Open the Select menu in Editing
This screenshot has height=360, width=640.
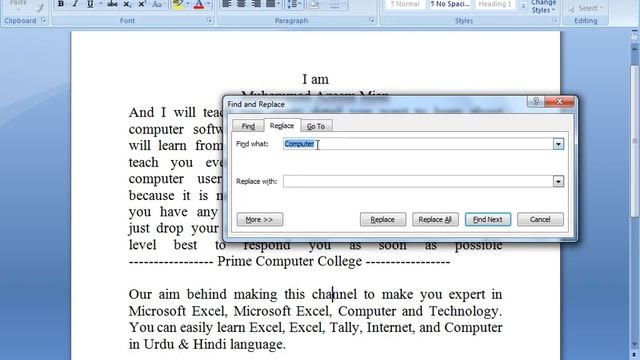(x=585, y=8)
